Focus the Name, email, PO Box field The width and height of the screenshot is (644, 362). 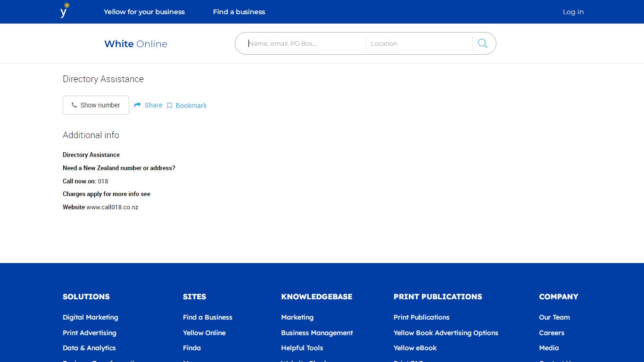(x=305, y=43)
